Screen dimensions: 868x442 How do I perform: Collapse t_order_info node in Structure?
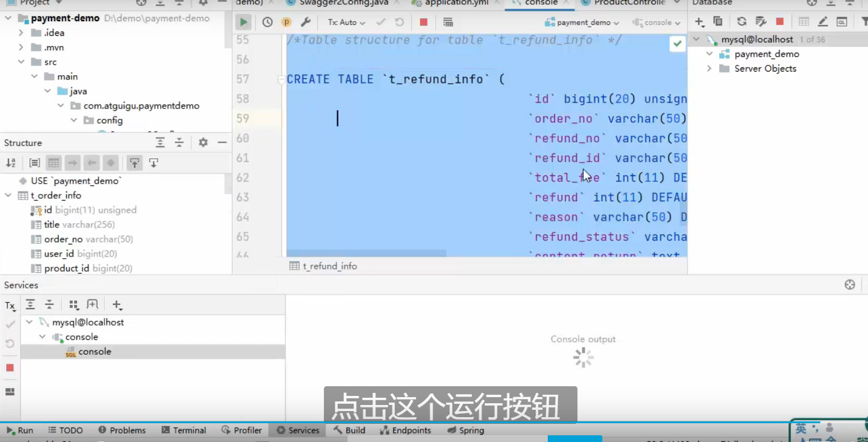point(8,195)
